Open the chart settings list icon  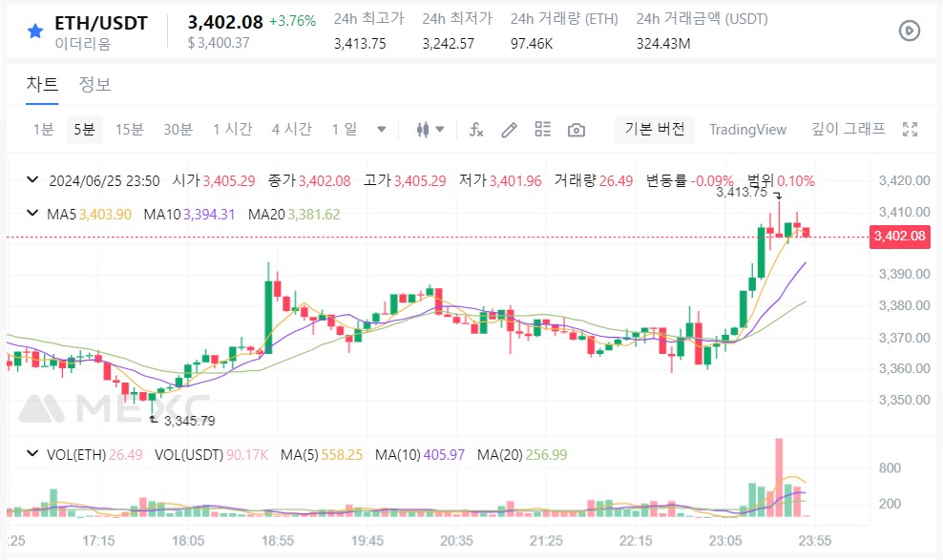tap(542, 129)
